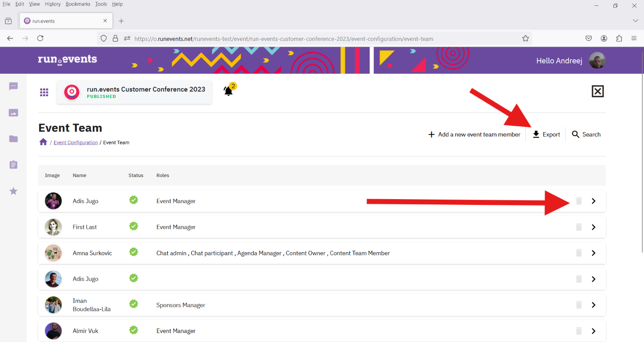View site security info via the padlock icon

pyautogui.click(x=115, y=39)
